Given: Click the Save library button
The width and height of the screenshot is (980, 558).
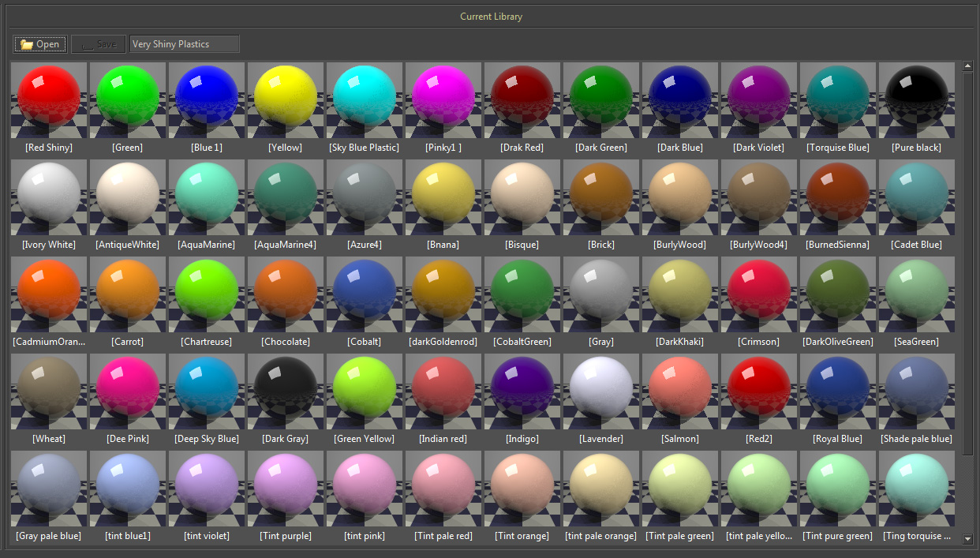Looking at the screenshot, I should pyautogui.click(x=99, y=44).
